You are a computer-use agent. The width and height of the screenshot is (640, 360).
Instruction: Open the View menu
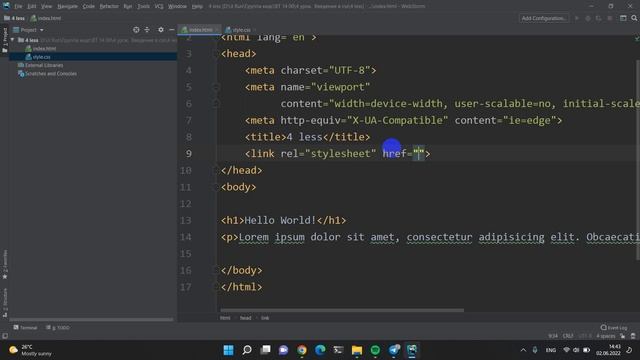pyautogui.click(x=47, y=6)
